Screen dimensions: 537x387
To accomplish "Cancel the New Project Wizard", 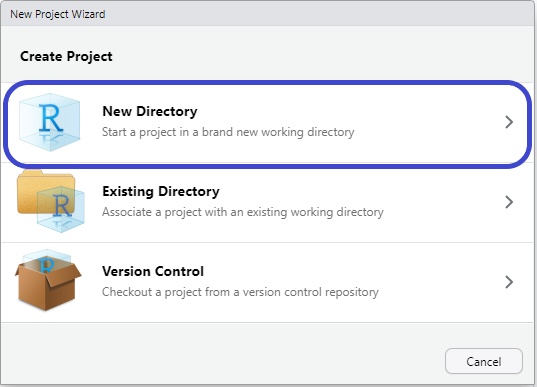I will click(x=484, y=361).
